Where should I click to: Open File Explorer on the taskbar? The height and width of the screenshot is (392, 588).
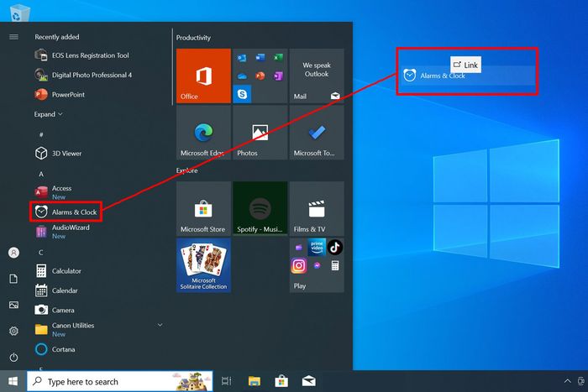point(255,381)
